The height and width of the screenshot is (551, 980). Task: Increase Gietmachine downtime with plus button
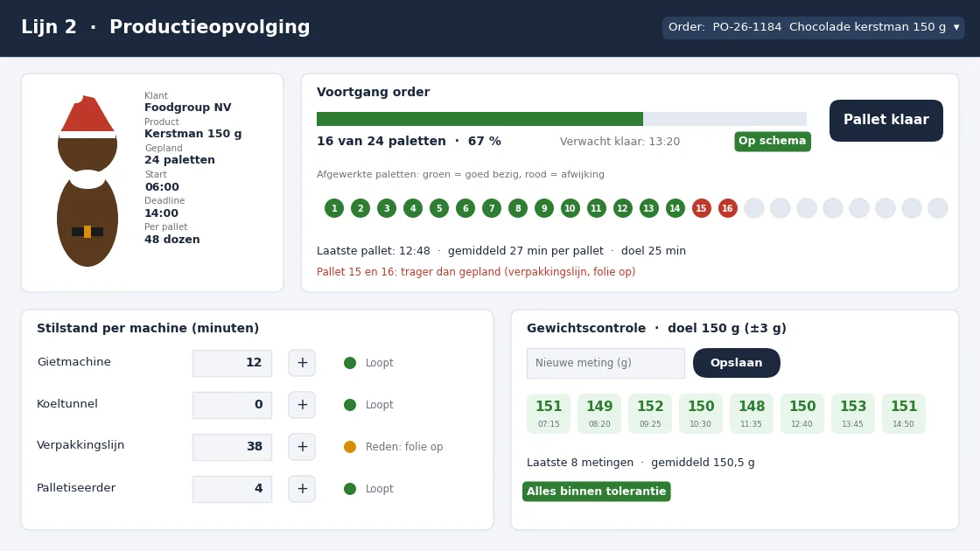[x=302, y=363]
